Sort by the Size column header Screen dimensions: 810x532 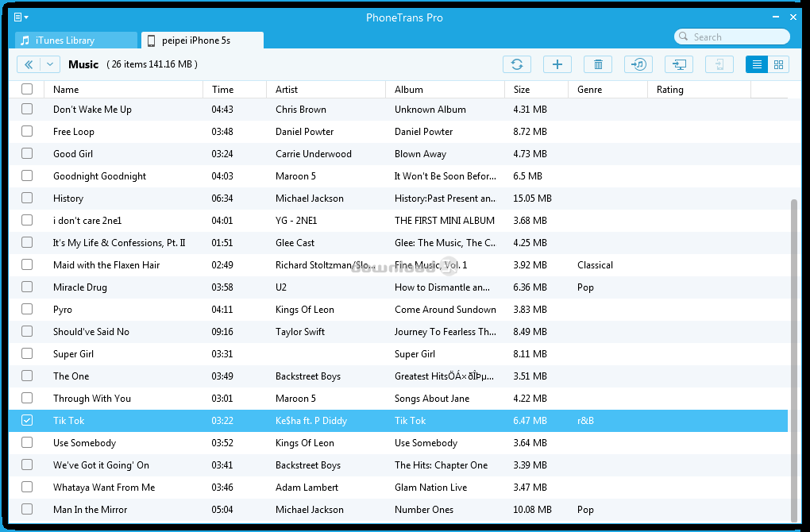(x=536, y=90)
